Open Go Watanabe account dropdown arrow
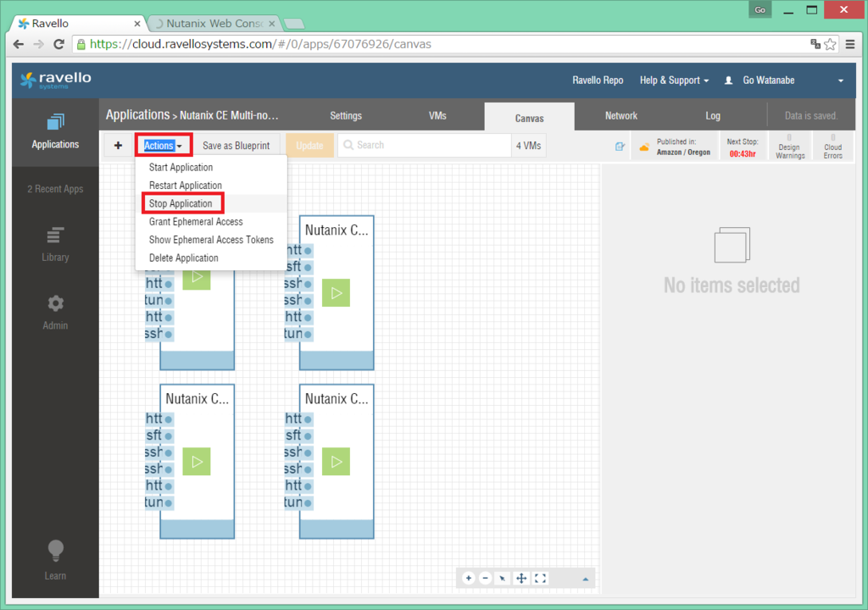 841,80
